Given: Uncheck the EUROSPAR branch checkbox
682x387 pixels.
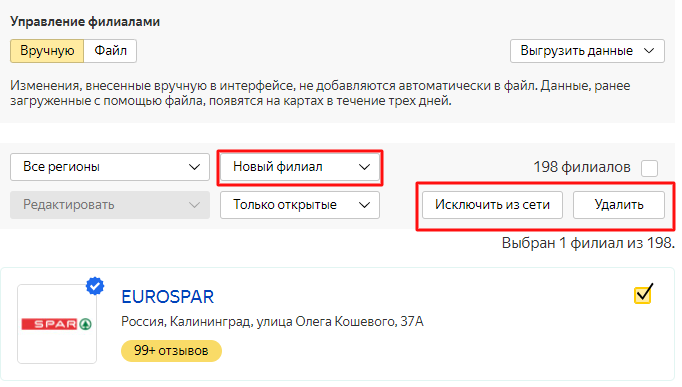Looking at the screenshot, I should click(x=643, y=295).
